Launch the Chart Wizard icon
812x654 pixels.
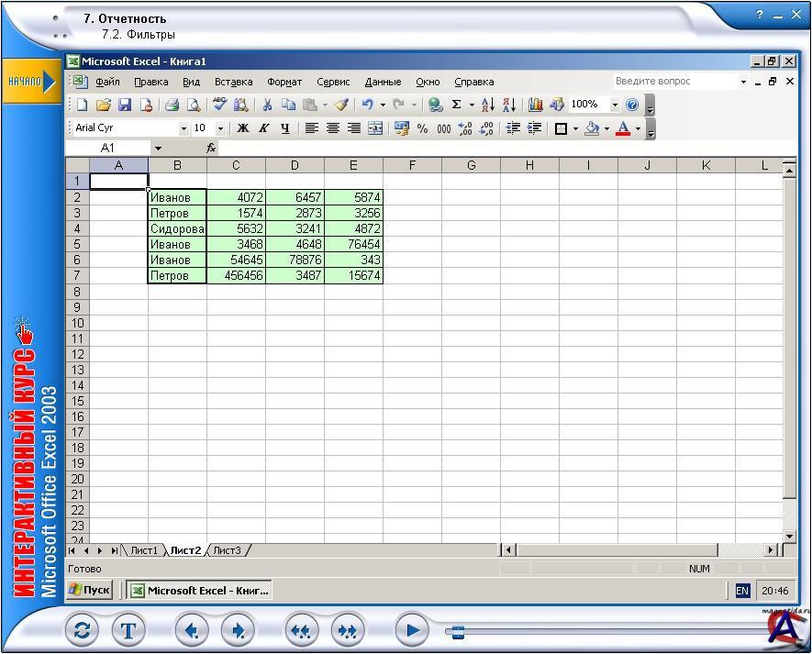click(x=536, y=105)
